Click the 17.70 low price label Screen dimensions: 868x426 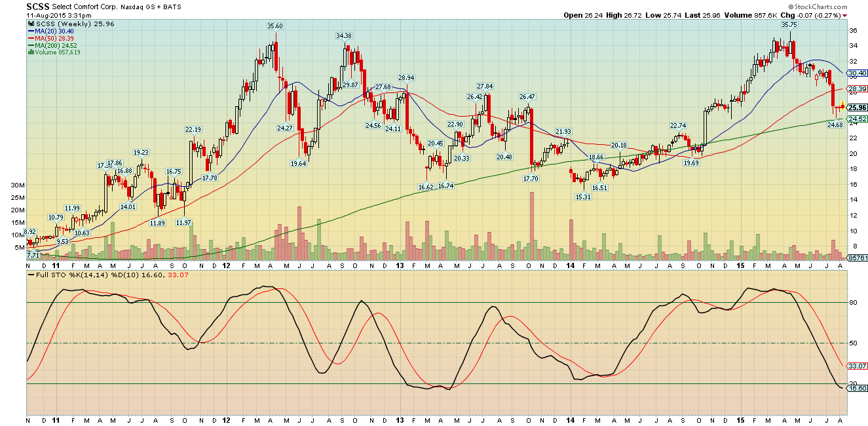(531, 178)
